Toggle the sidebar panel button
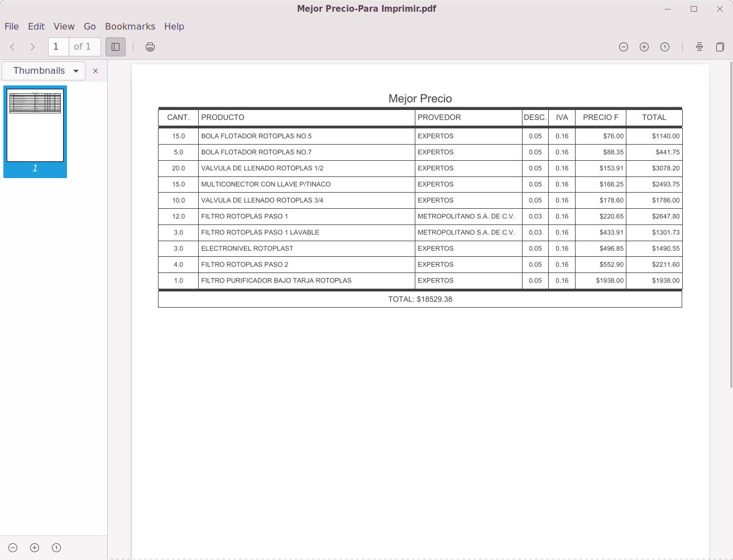The width and height of the screenshot is (733, 560). click(116, 47)
